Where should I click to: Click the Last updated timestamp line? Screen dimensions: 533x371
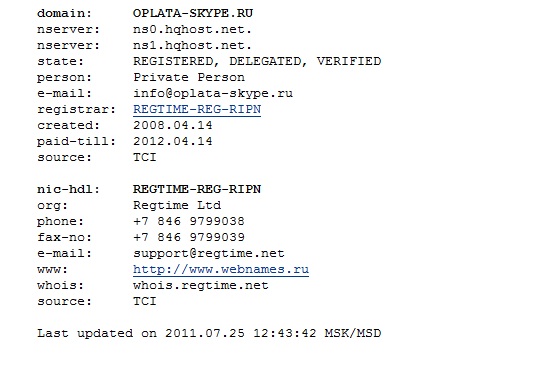(x=209, y=334)
